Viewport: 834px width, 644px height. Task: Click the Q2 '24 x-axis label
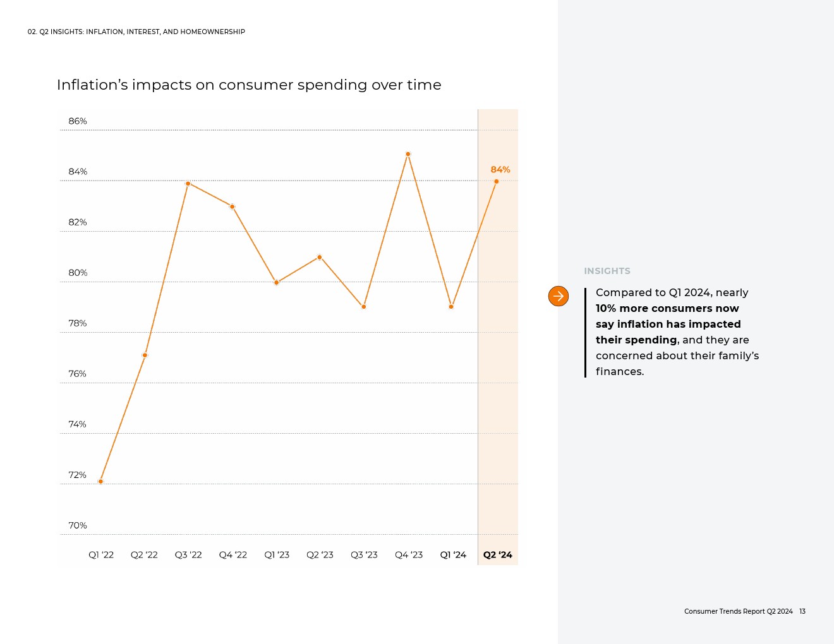click(x=497, y=555)
